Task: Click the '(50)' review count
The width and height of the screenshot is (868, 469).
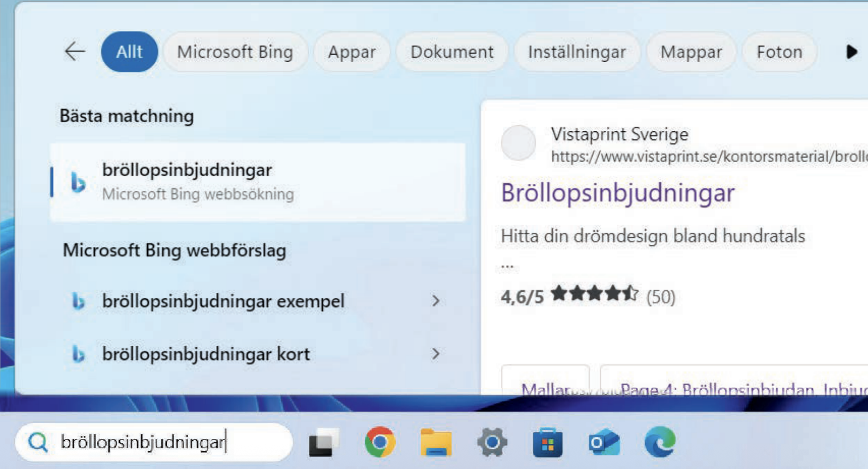Action: click(x=661, y=297)
